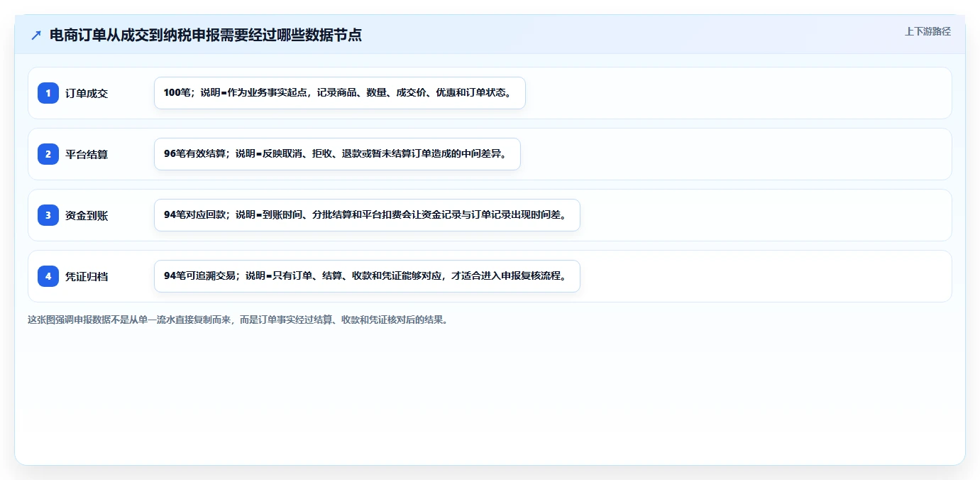Click the arrow icon beside the title
980x480 pixels.
pyautogui.click(x=36, y=35)
